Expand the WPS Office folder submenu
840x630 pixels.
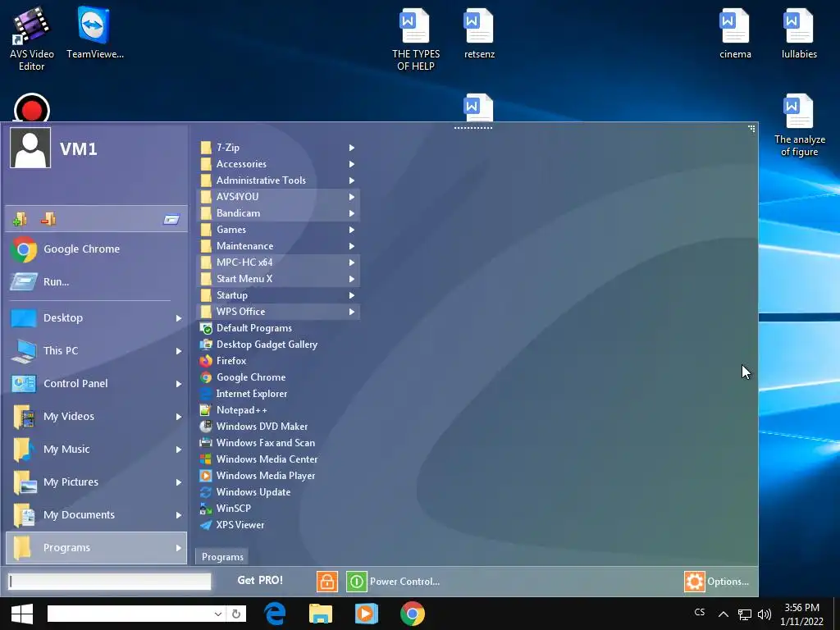pyautogui.click(x=279, y=312)
